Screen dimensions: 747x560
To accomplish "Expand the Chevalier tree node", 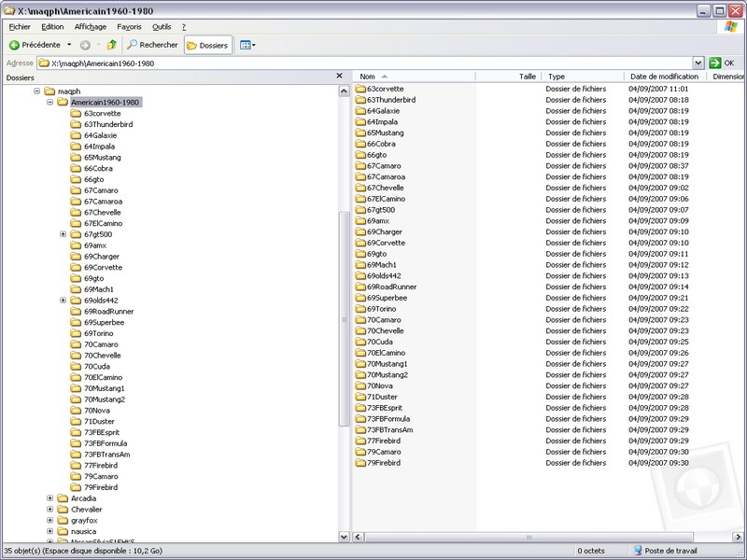I will click(49, 509).
